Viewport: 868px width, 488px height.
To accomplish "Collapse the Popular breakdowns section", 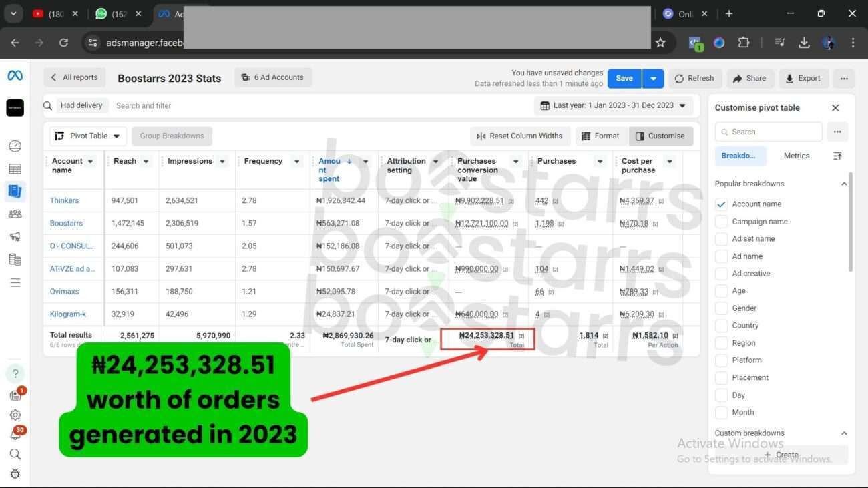I will tap(843, 184).
